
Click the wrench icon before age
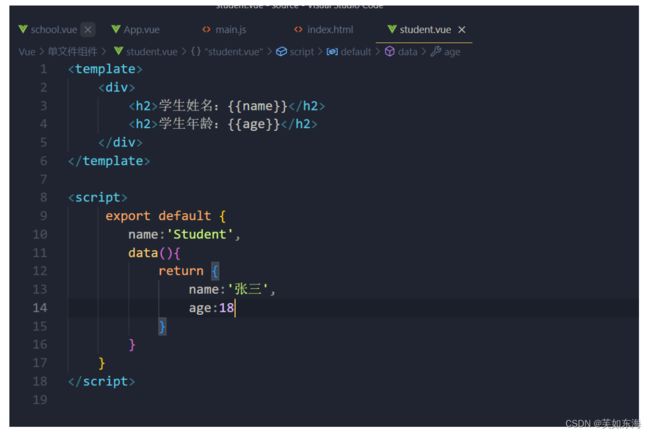click(x=436, y=51)
